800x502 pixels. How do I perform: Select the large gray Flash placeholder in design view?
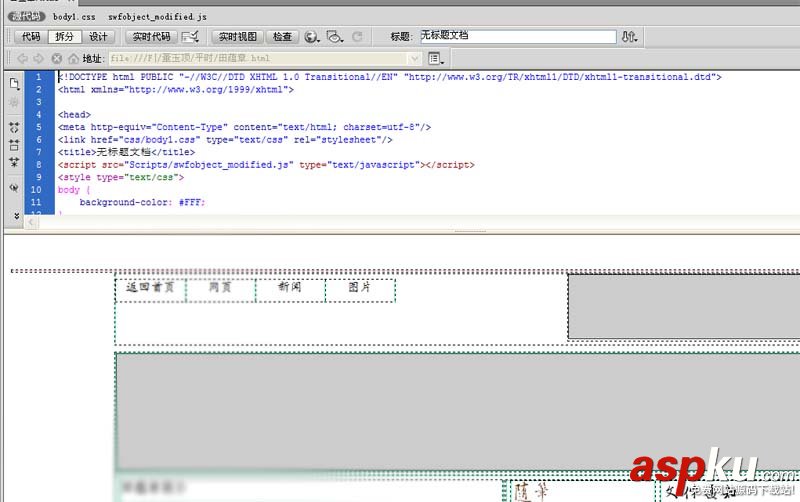pyautogui.click(x=458, y=411)
